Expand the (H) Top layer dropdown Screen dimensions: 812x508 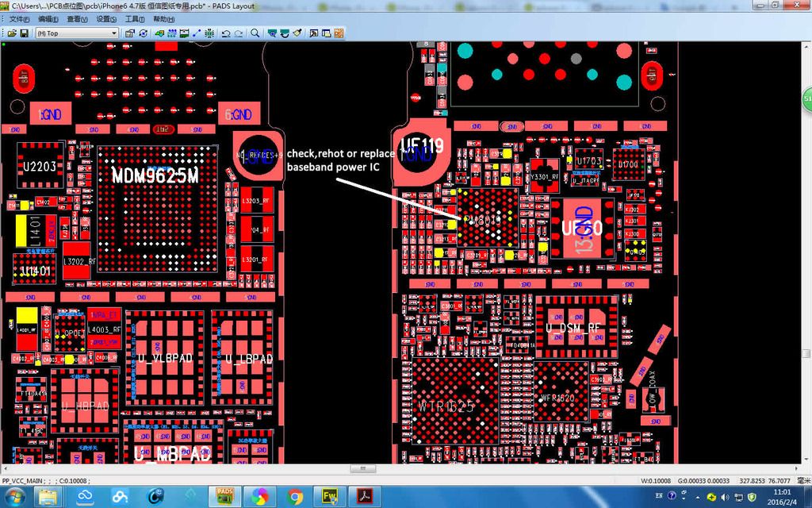tap(114, 33)
